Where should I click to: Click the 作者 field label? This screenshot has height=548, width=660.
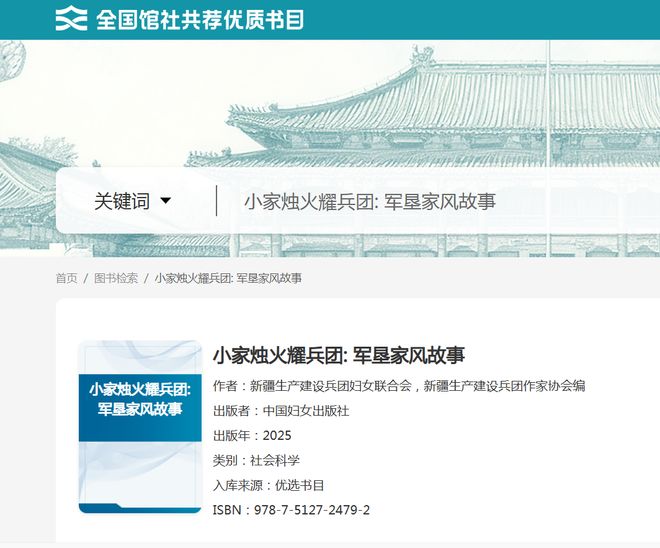pos(225,386)
